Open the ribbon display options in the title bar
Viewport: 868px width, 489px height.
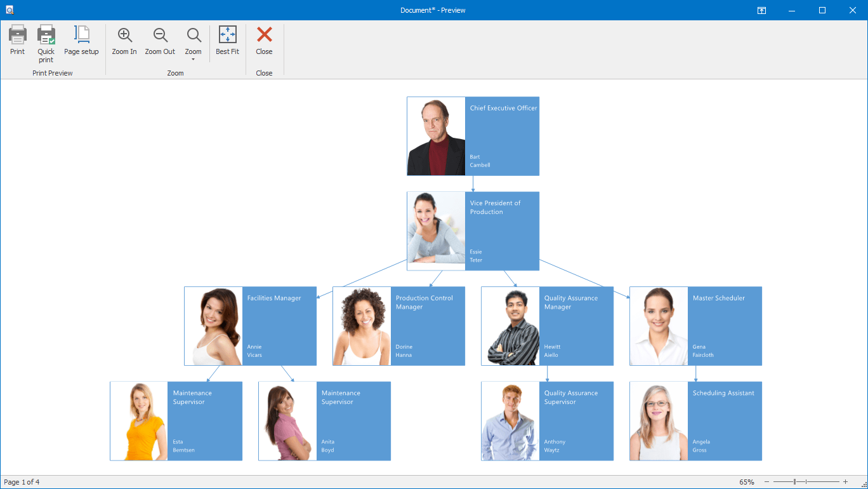(761, 10)
